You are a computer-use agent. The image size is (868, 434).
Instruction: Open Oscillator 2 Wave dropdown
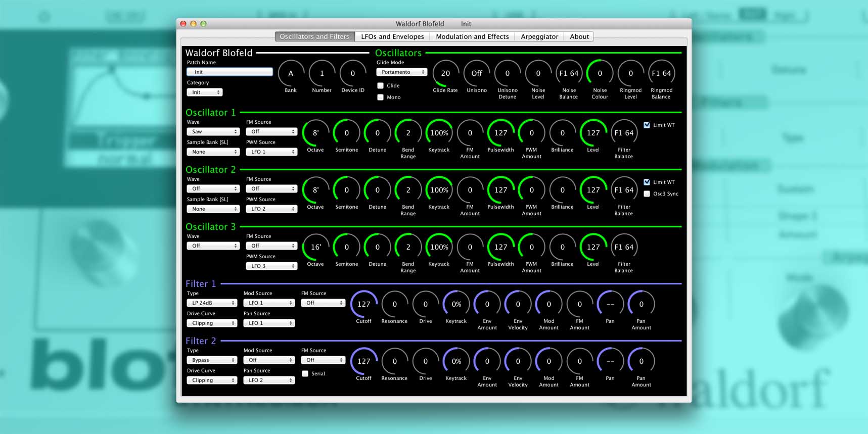[213, 188]
